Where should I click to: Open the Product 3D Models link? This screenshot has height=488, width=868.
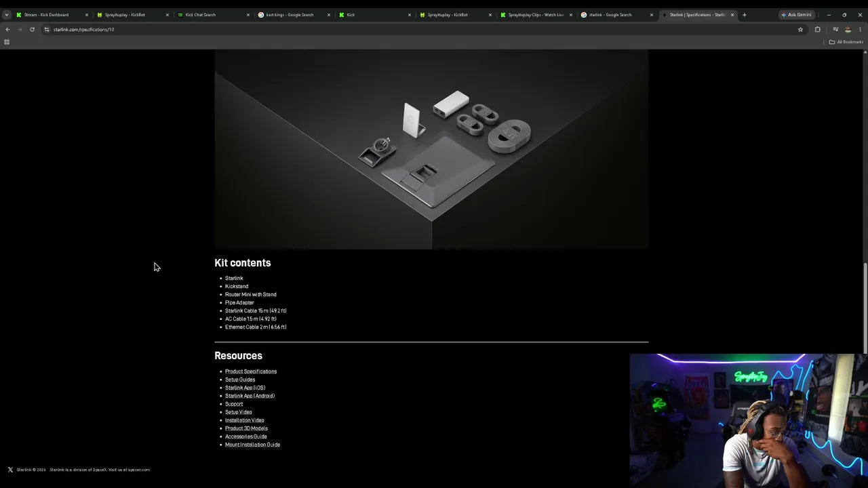point(246,428)
